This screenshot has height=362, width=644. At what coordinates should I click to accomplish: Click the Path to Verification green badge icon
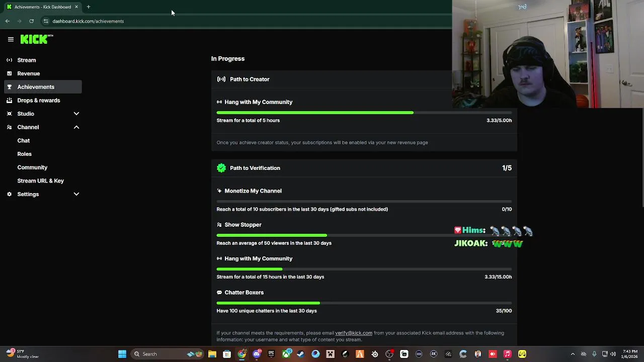point(221,168)
